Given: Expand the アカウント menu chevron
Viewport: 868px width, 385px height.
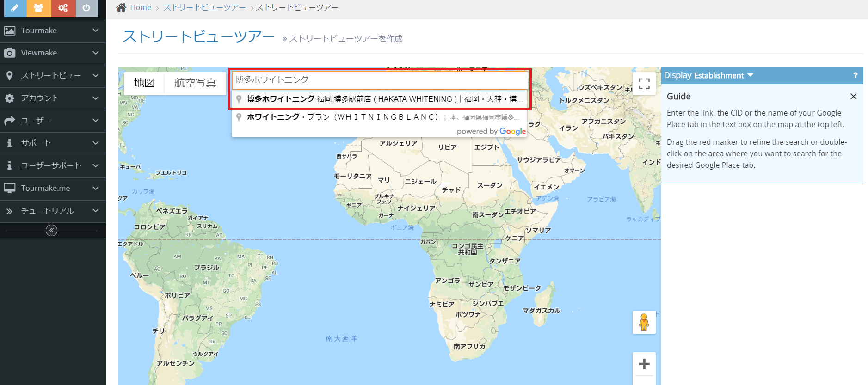Looking at the screenshot, I should pyautogui.click(x=96, y=98).
